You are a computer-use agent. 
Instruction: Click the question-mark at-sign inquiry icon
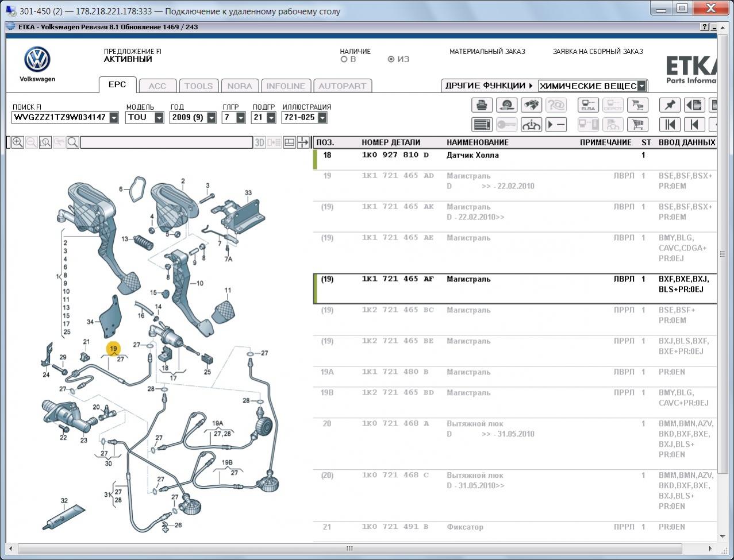click(556, 105)
